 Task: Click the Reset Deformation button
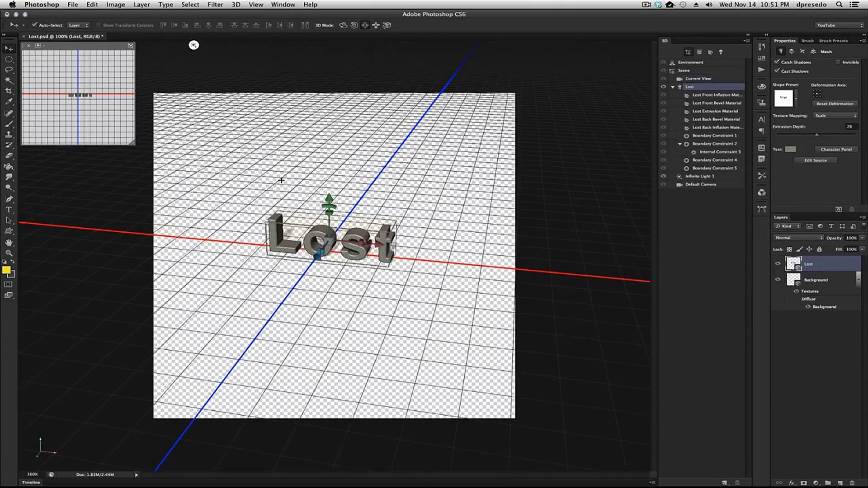835,104
